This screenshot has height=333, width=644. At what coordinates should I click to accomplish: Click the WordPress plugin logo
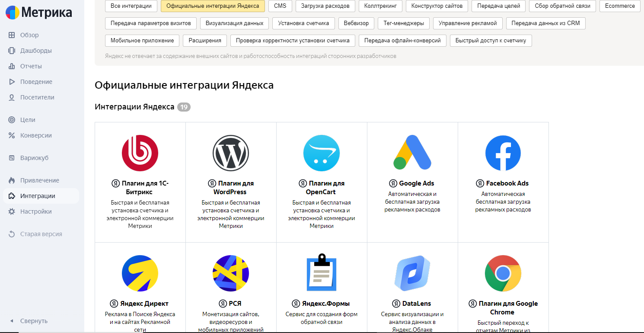pyautogui.click(x=231, y=153)
